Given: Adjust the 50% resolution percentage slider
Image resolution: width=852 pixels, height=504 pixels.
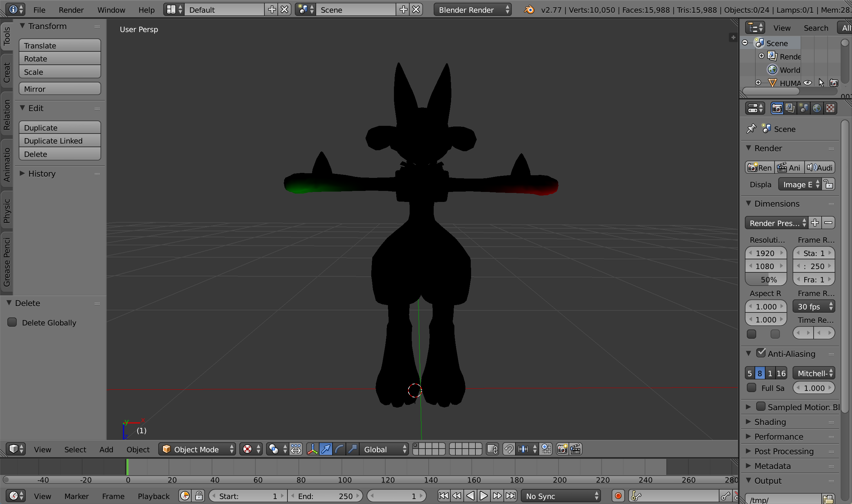Looking at the screenshot, I should tap(766, 279).
